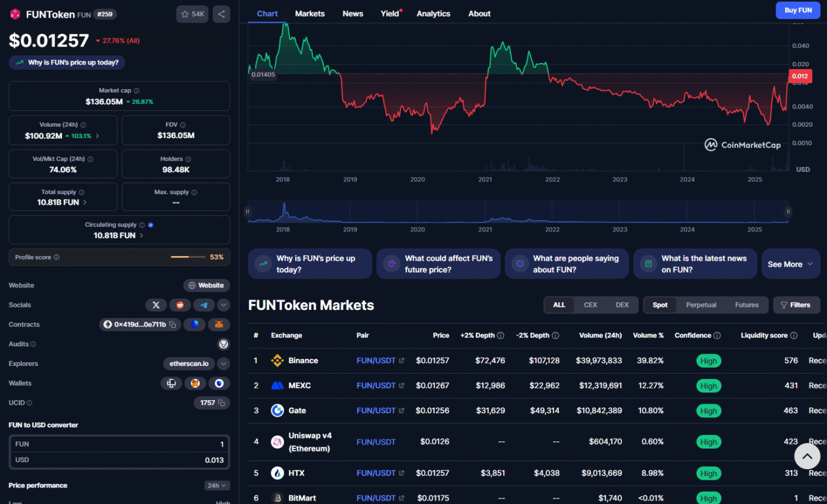827x504 pixels.
Task: Open the 24h price performance dropdown
Action: tap(217, 486)
